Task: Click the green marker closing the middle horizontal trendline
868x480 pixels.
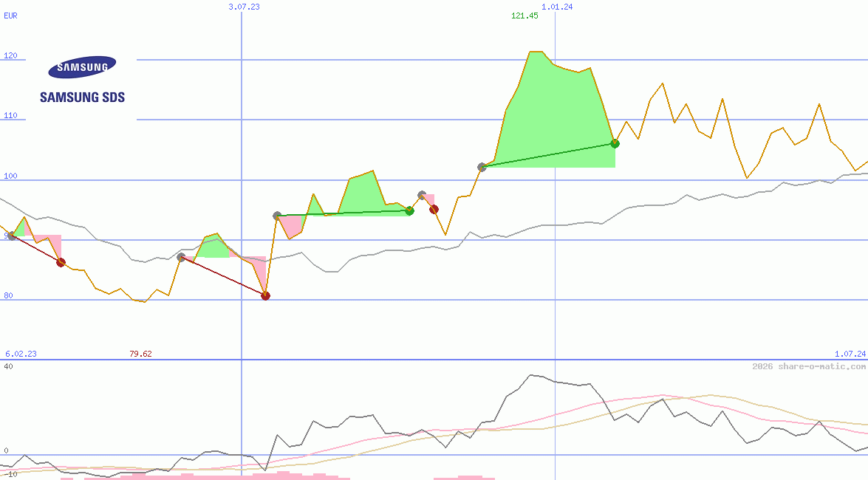Action: [410, 211]
